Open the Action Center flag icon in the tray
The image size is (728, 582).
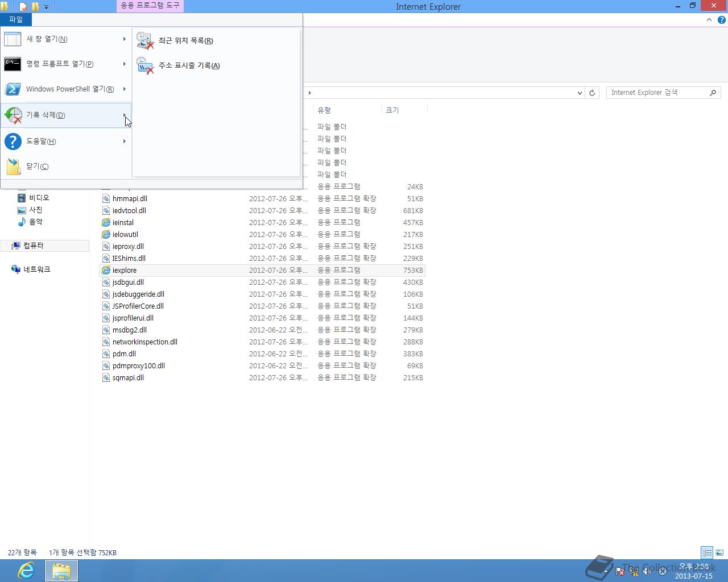coord(620,571)
